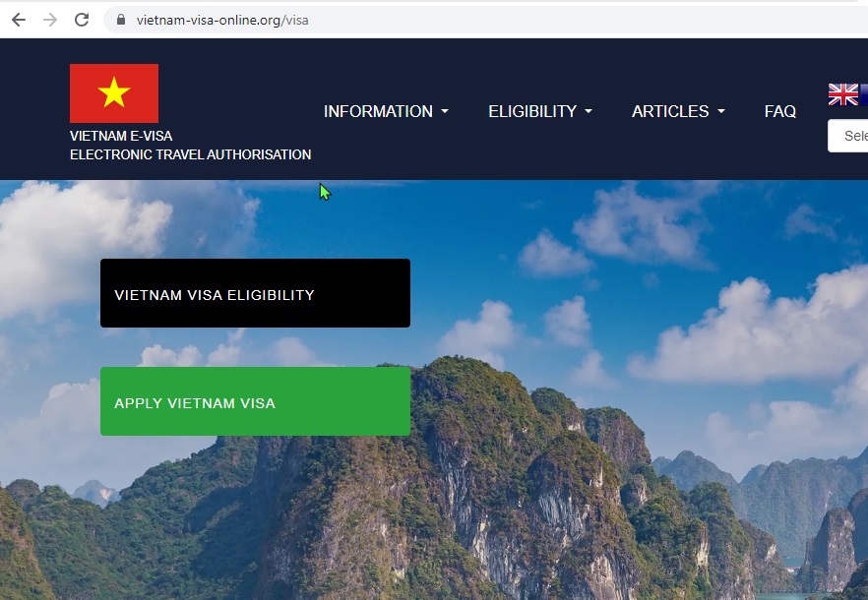Click the yellow star on the red flag
The height and width of the screenshot is (600, 868).
click(x=114, y=92)
